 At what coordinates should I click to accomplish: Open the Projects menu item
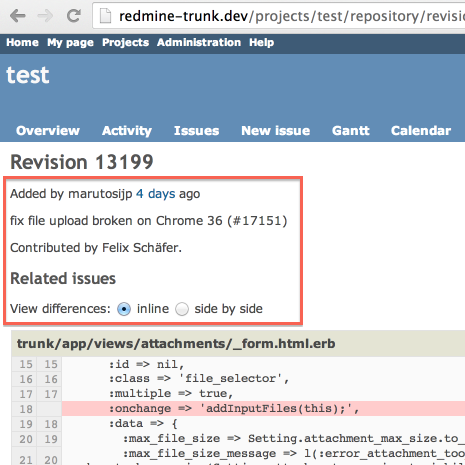[x=125, y=42]
